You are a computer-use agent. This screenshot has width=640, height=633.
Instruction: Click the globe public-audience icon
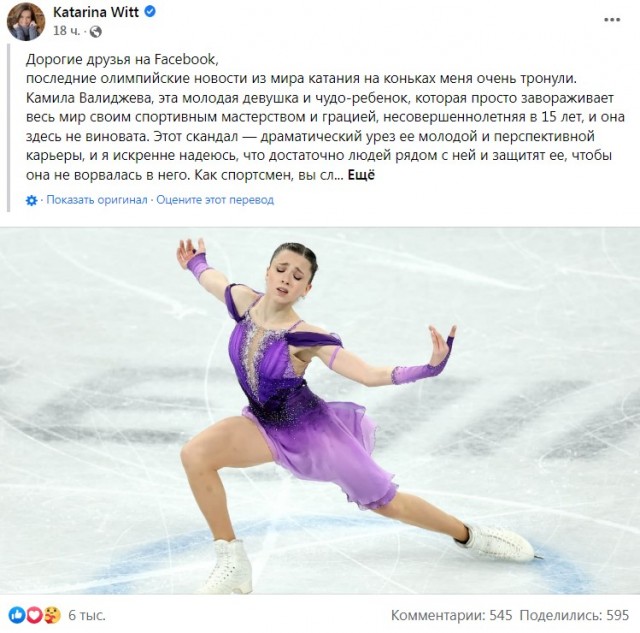point(96,31)
